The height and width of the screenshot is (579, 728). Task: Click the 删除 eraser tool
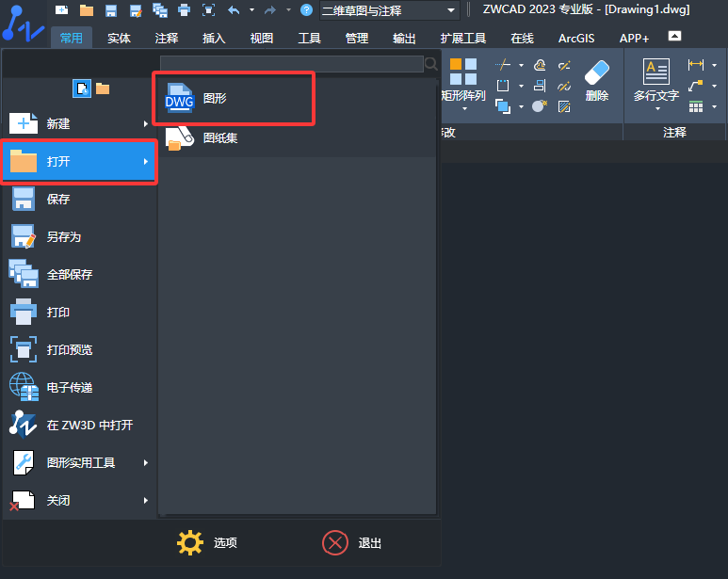[597, 80]
